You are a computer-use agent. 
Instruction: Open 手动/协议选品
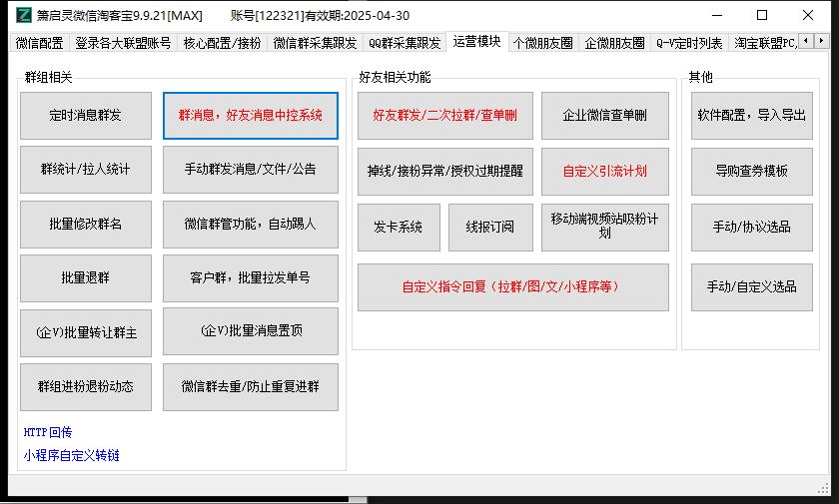point(752,228)
